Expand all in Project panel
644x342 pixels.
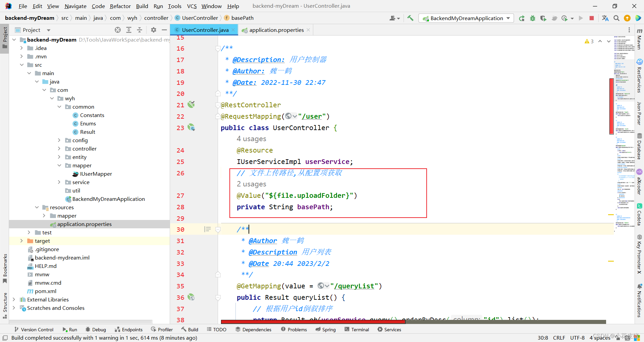129,30
